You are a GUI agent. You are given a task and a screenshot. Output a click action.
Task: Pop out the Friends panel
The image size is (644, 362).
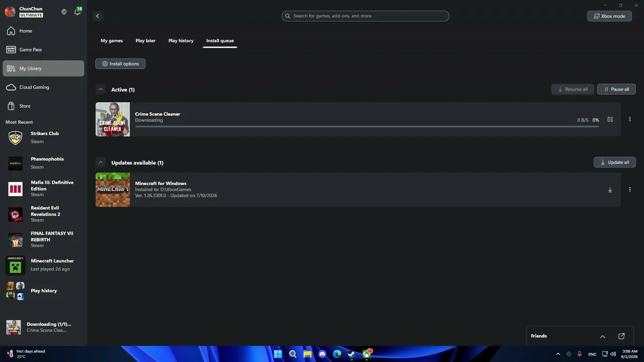coord(621,336)
